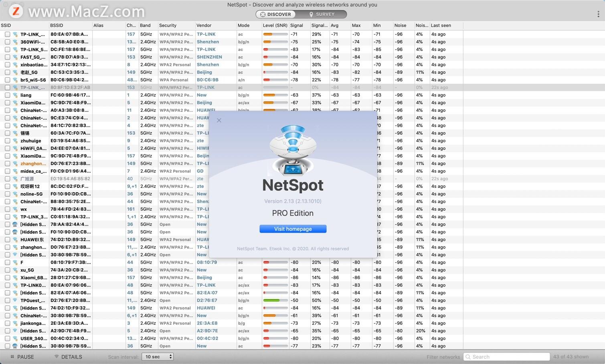Click the magnifying glass icon in the search box
This screenshot has height=364, width=605.
[x=467, y=356]
